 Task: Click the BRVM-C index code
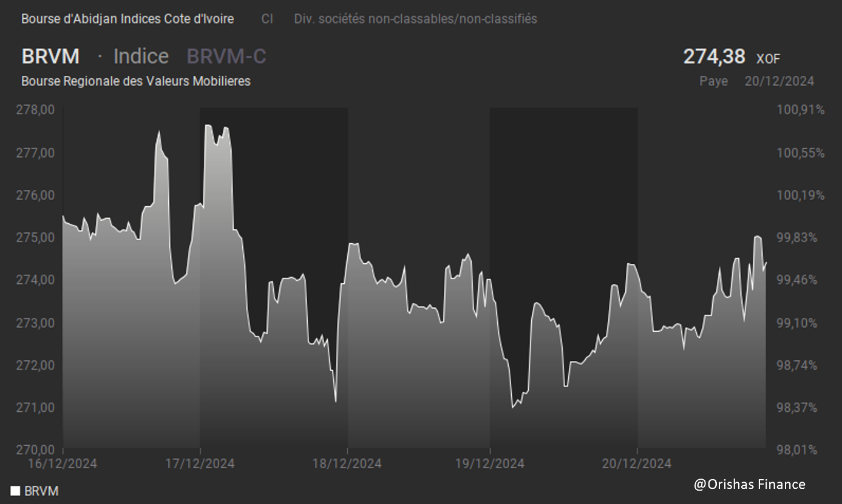[x=226, y=56]
